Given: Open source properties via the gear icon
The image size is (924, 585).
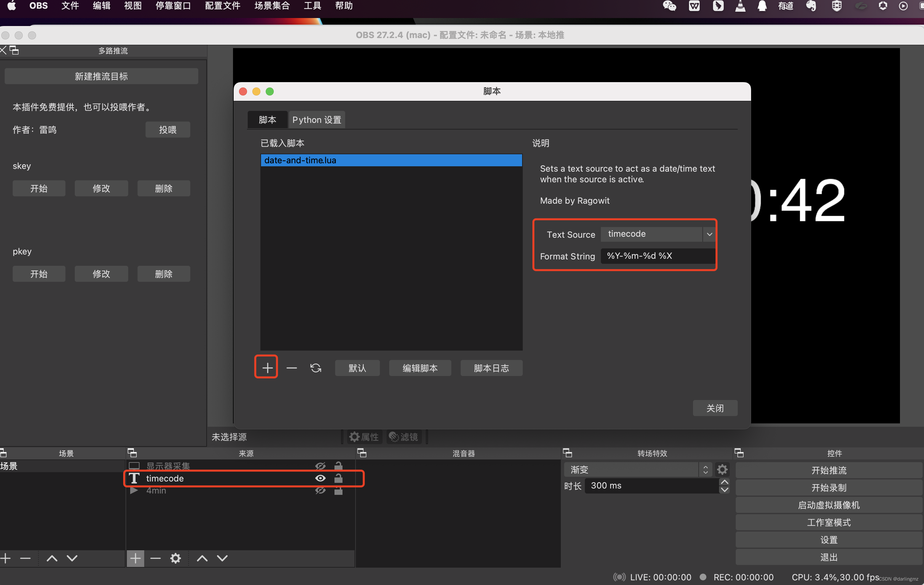Looking at the screenshot, I should (176, 558).
